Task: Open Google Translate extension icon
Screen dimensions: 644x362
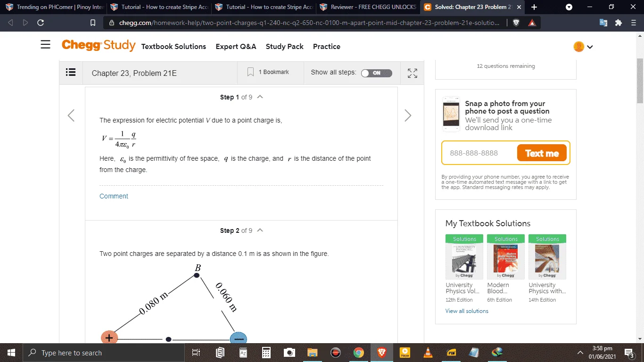Action: click(603, 23)
